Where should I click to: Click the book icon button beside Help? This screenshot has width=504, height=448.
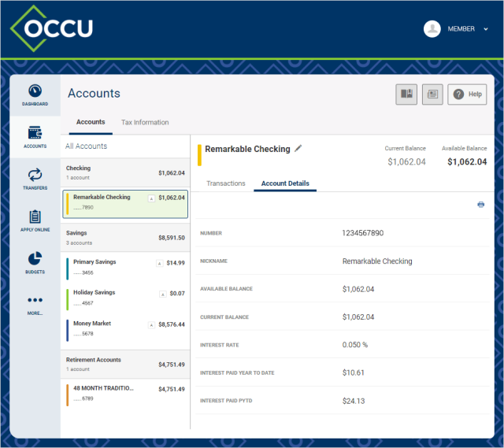pyautogui.click(x=406, y=94)
